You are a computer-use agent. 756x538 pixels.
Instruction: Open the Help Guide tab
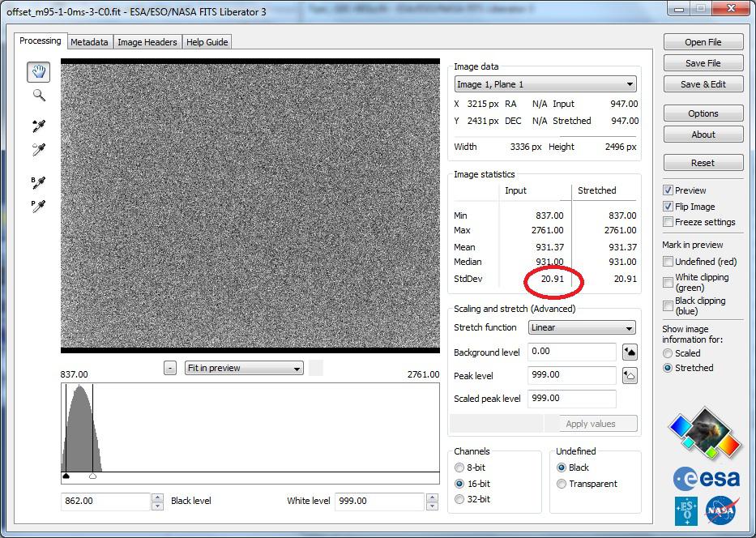(207, 42)
